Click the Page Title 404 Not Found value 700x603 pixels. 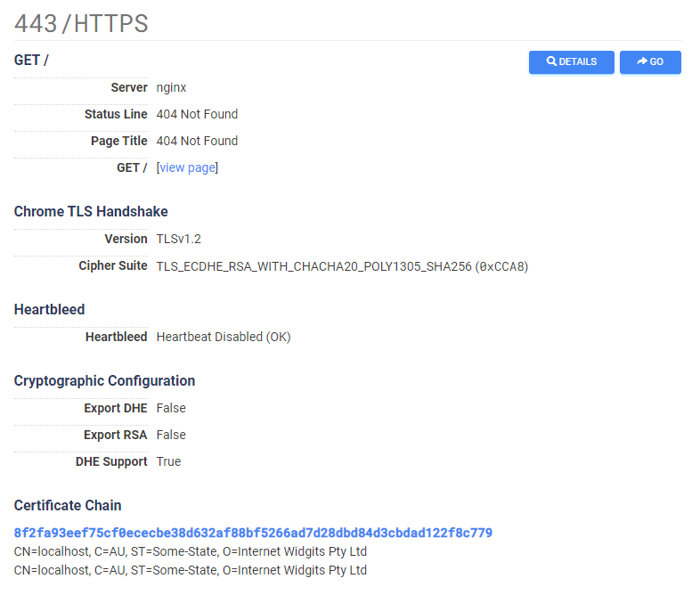point(197,141)
